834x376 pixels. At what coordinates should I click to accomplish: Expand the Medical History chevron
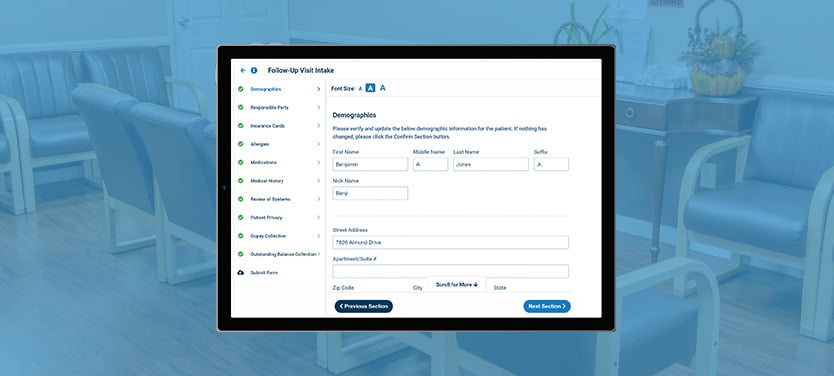click(319, 181)
